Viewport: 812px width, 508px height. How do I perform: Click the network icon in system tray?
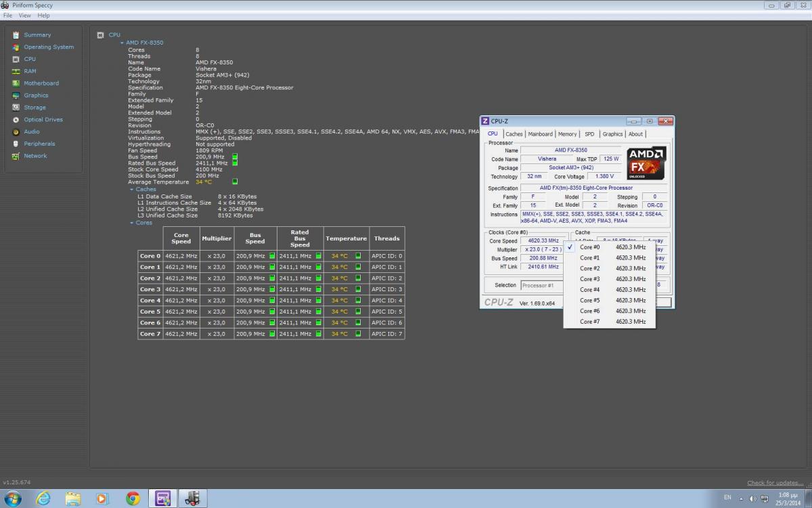(765, 499)
